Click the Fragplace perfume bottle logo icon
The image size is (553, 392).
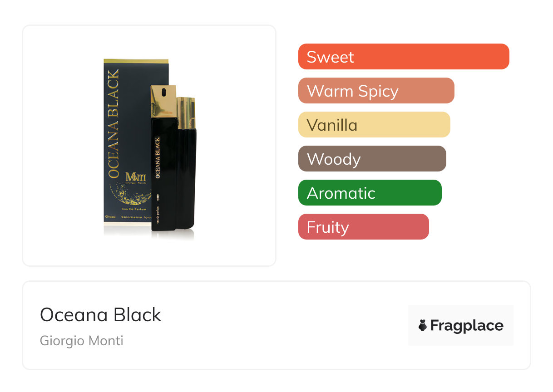[423, 325]
